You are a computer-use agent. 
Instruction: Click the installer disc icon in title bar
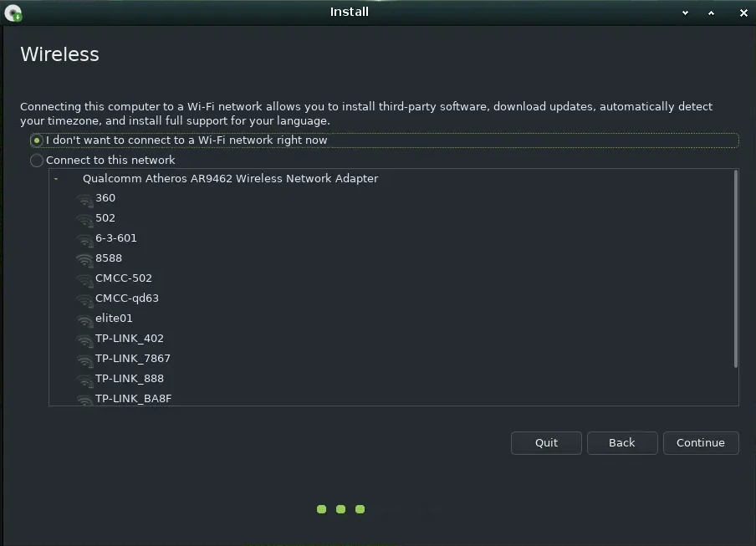pyautogui.click(x=13, y=13)
